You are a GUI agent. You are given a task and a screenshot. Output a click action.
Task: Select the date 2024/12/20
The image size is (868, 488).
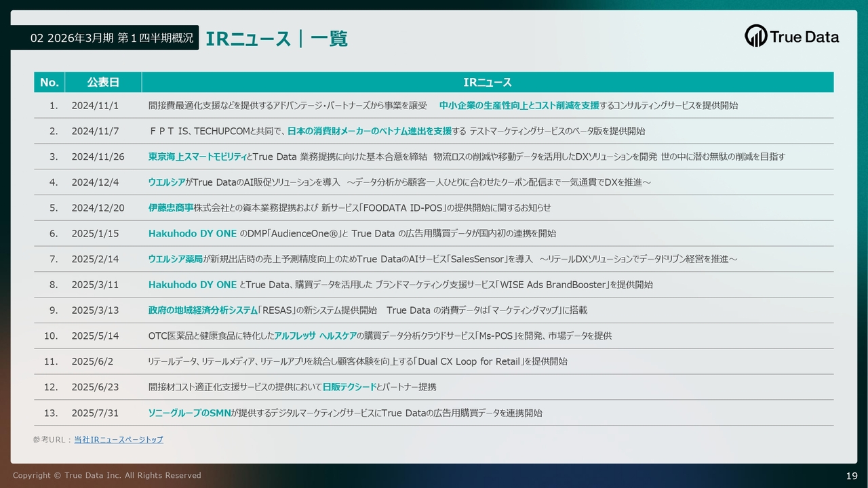coord(98,208)
